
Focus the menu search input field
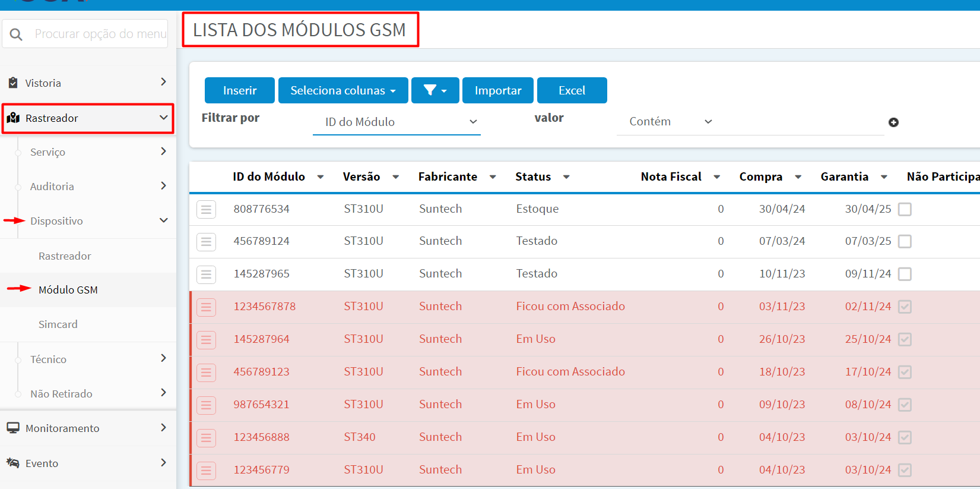pos(100,34)
